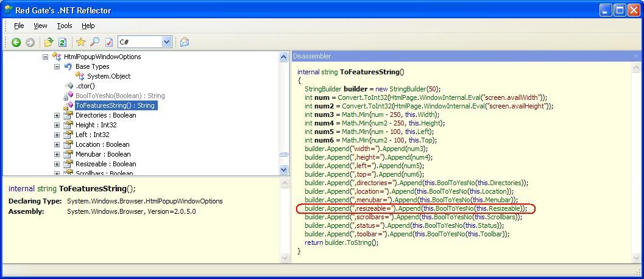The width and height of the screenshot is (644, 279).
Task: Click the .ctor() method icon
Action: [x=69, y=86]
